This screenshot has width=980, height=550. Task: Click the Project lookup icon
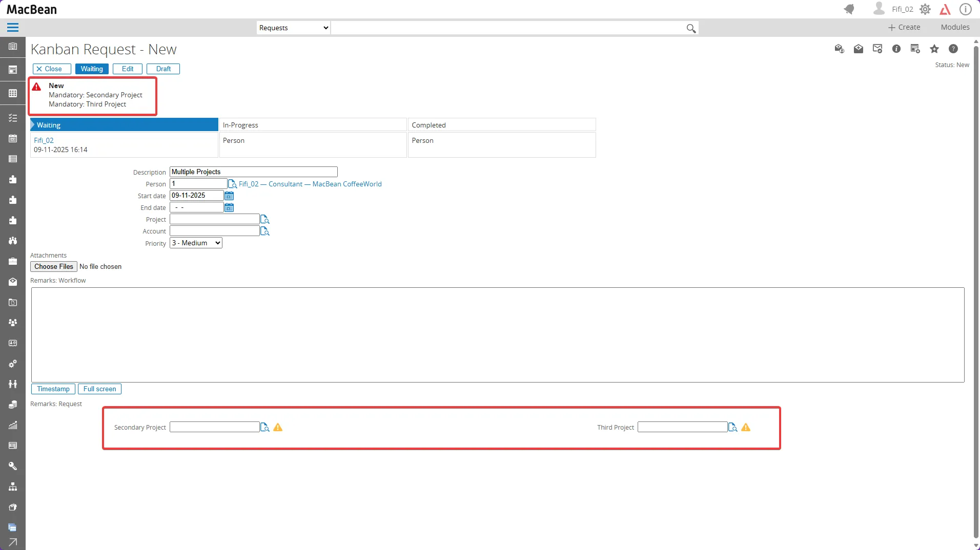tap(264, 220)
